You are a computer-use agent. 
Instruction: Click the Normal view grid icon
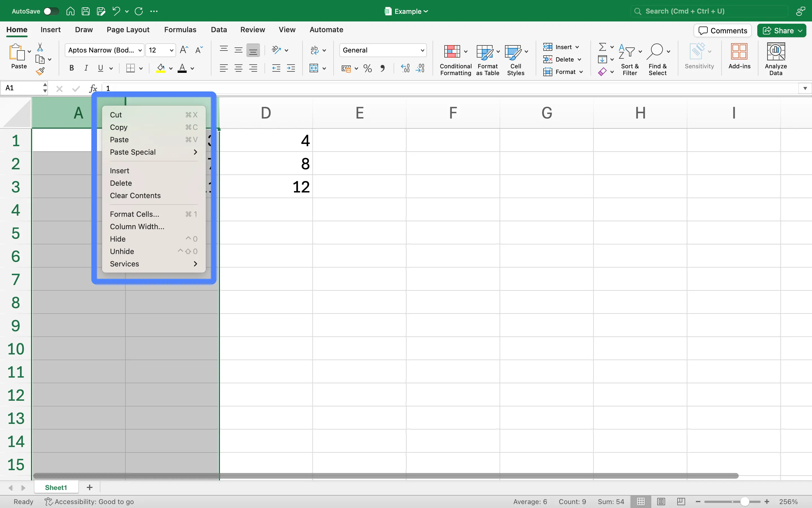[x=641, y=501]
